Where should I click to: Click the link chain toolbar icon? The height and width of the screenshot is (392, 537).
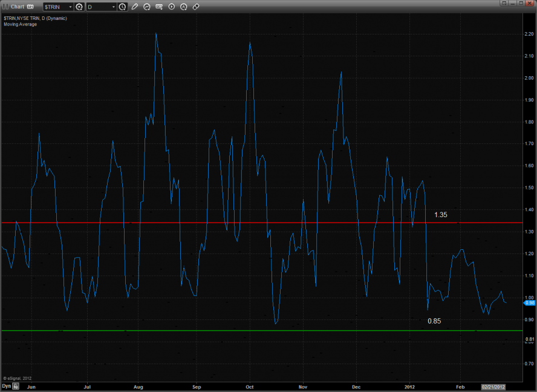pos(196,7)
